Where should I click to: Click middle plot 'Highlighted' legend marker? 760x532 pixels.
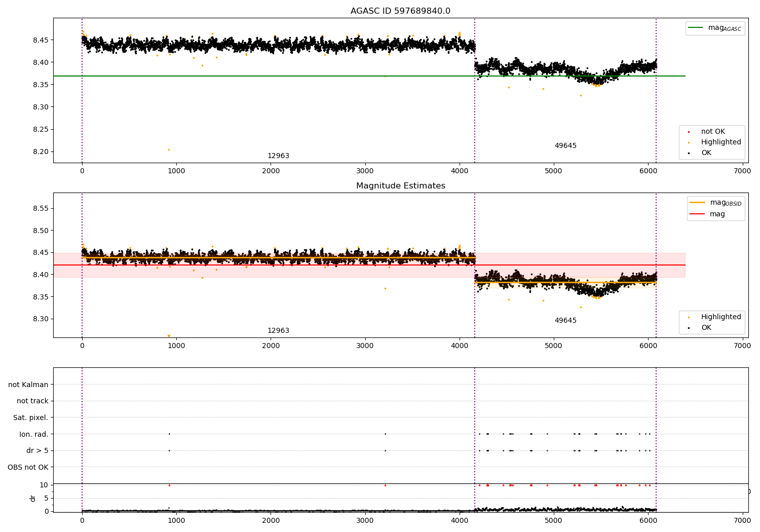[689, 317]
